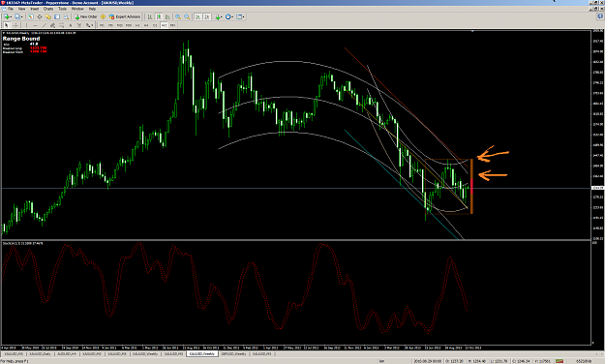Switch to the MN monthly timeframe
Image resolution: width=605 pixels, height=364 pixels.
172,25
